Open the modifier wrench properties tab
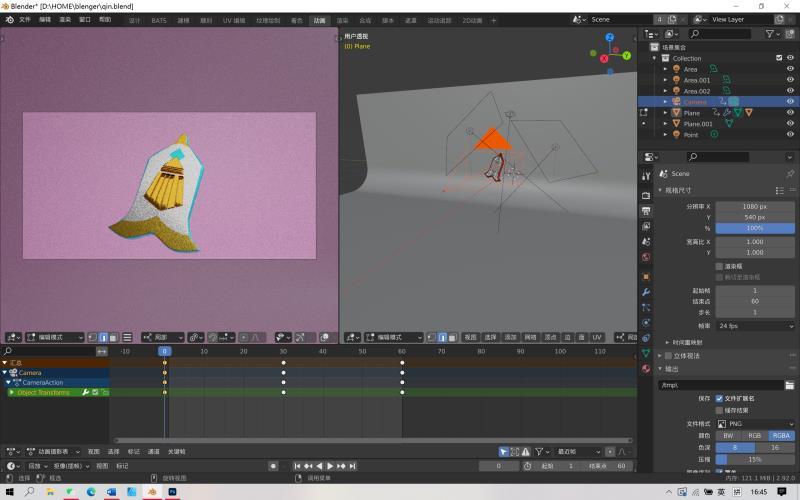 coord(646,291)
